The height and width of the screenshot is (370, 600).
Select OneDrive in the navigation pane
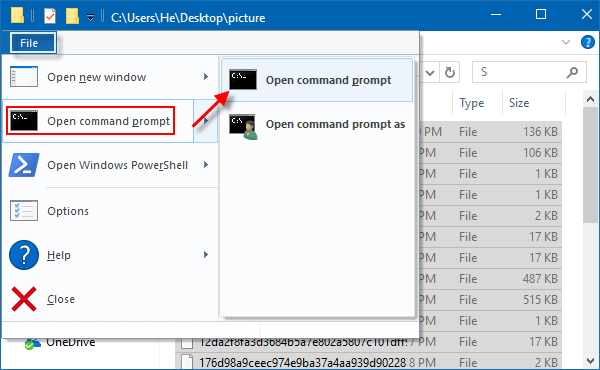pos(71,342)
